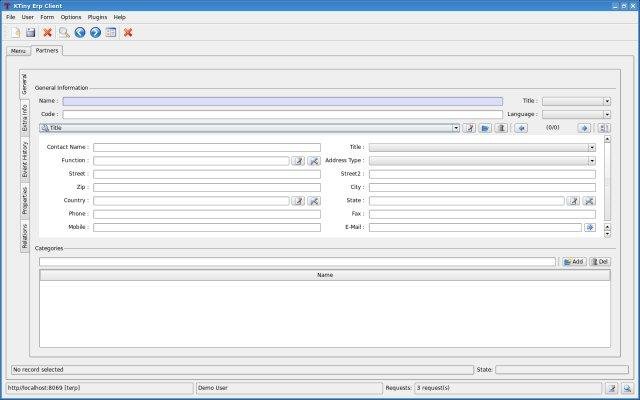Click the up stepper arrow beside E-Mail row
Screen dimensions: 640x400
coord(607,227)
